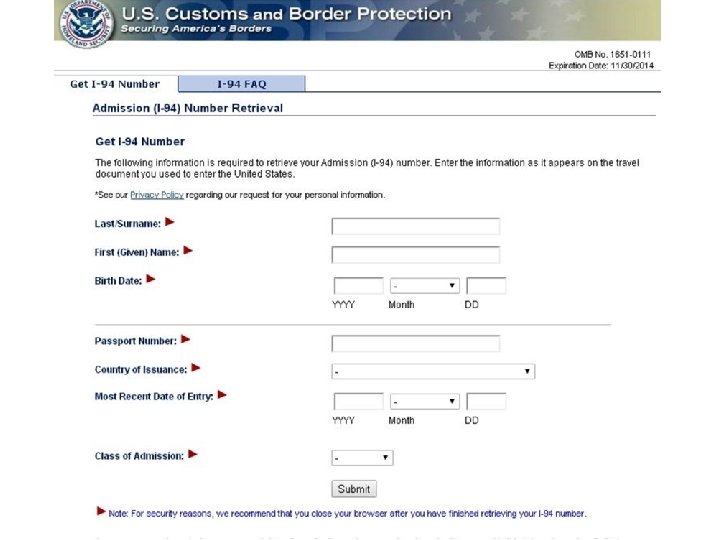Click the red arrow beside Passport Number
This screenshot has width=720, height=540.
[x=186, y=339]
